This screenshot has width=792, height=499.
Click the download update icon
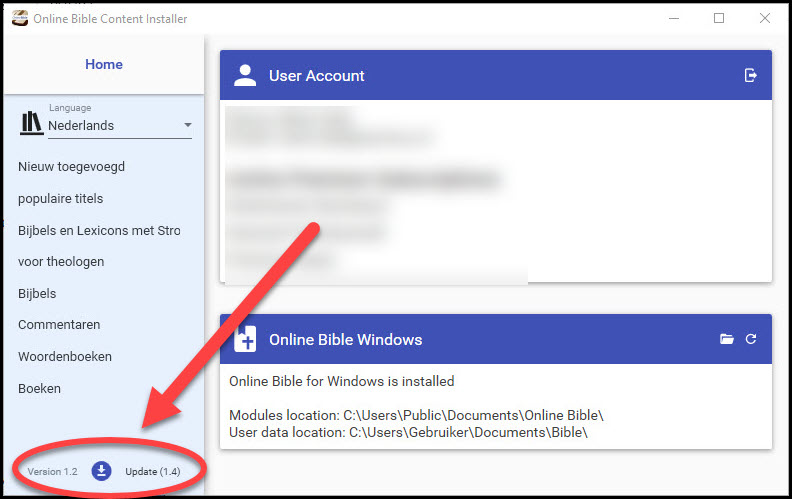pyautogui.click(x=102, y=471)
